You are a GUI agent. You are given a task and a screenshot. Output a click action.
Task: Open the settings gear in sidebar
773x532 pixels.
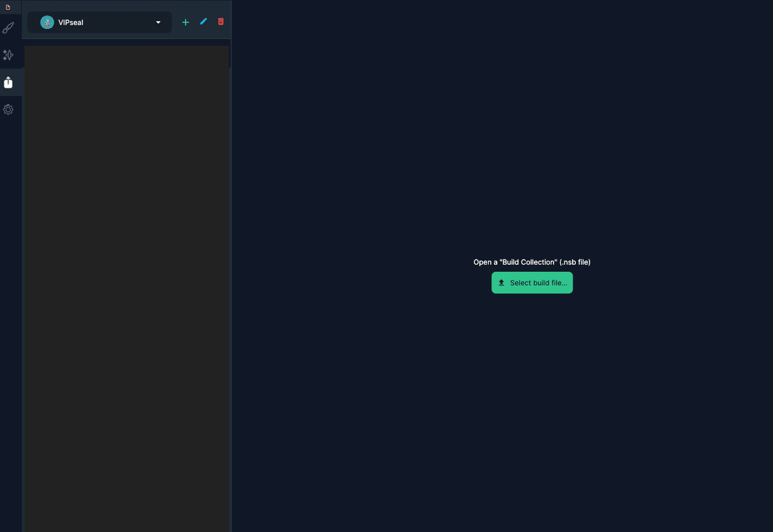click(x=8, y=109)
